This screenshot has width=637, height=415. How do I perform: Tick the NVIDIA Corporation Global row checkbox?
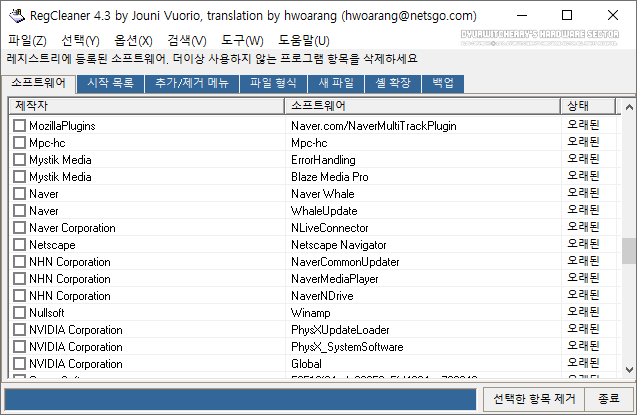[x=20, y=364]
